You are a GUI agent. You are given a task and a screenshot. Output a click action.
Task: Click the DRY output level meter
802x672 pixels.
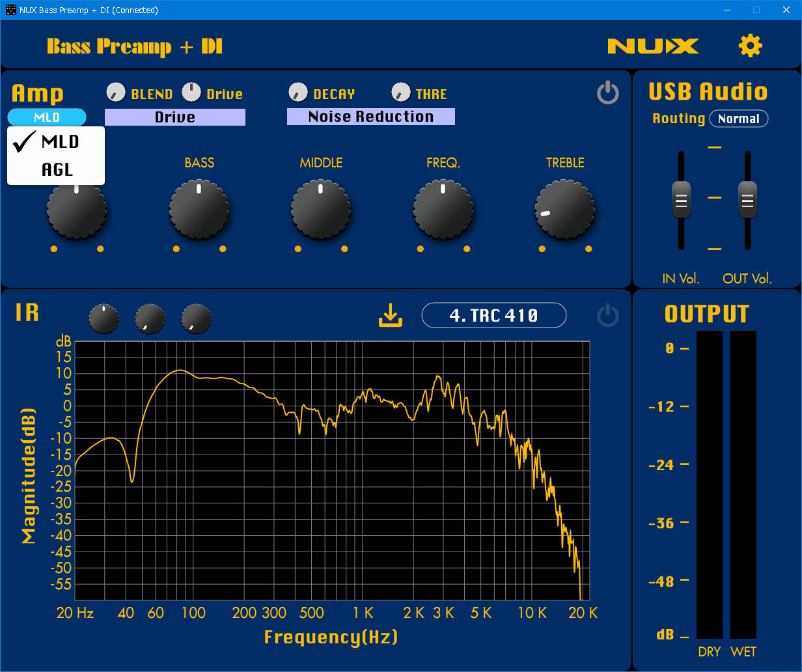(710, 484)
